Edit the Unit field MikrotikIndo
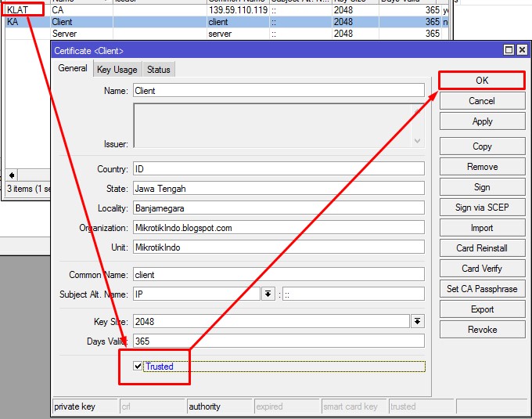This screenshot has height=419, width=532. (279, 247)
